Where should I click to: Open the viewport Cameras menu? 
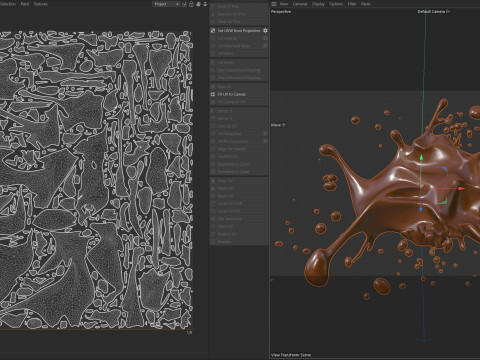pyautogui.click(x=300, y=4)
